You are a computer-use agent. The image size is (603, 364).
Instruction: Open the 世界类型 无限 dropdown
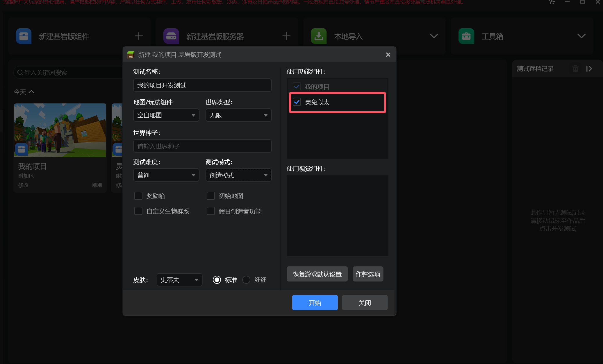coord(238,115)
